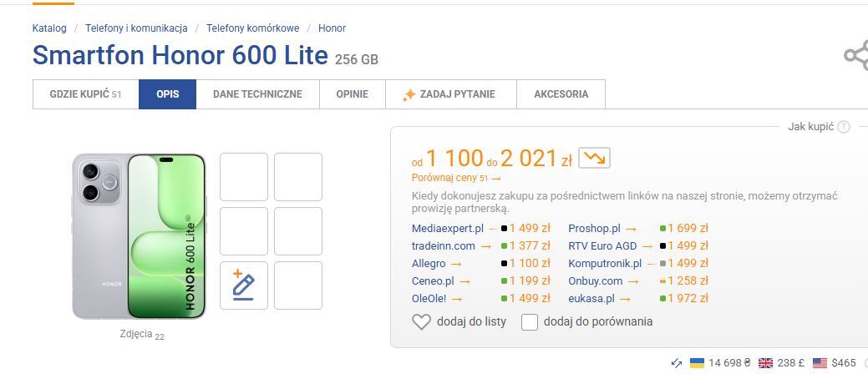Click the 1 699 zł Proshop.pl price

688,228
